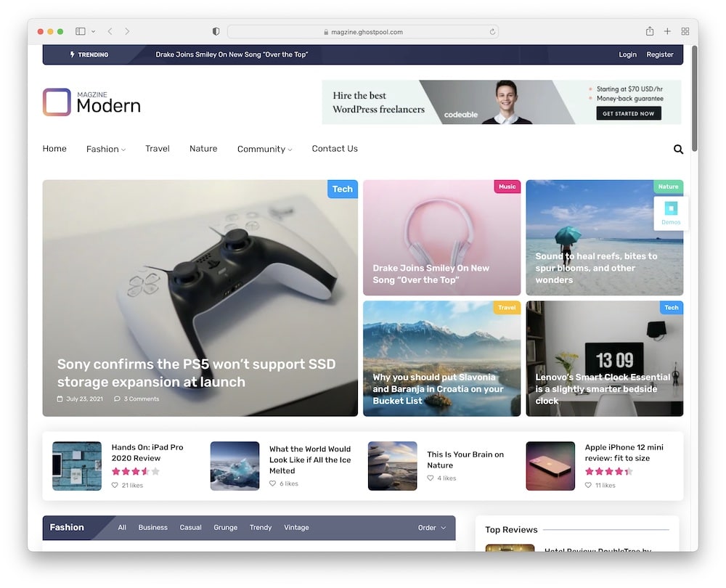This screenshot has height=588, width=726.
Task: Select the All filter tab in Fashion
Action: (122, 527)
